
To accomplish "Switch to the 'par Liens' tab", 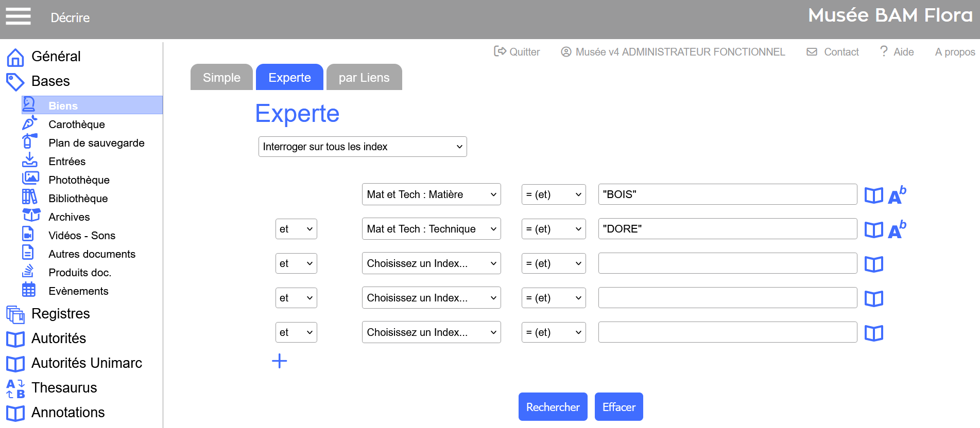I will 364,78.
